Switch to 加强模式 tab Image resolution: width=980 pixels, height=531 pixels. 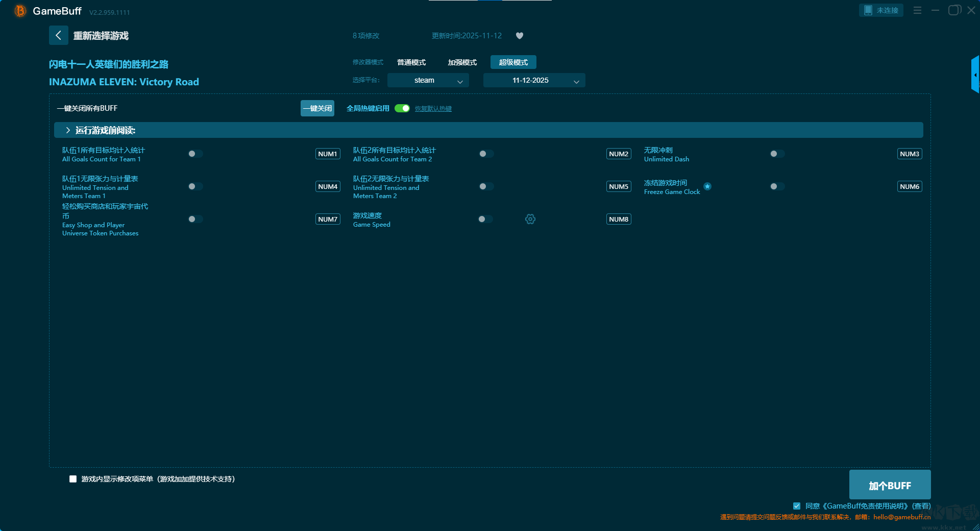[x=462, y=62]
